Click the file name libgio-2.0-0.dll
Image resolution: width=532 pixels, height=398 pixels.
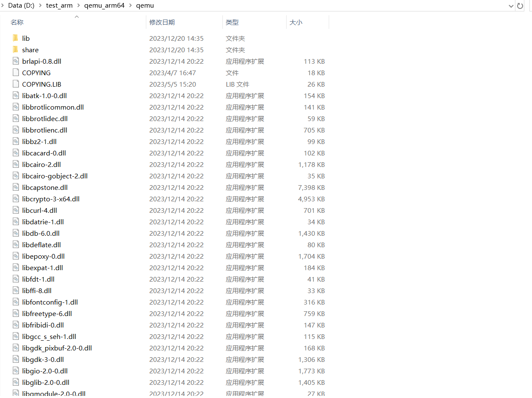click(45, 371)
